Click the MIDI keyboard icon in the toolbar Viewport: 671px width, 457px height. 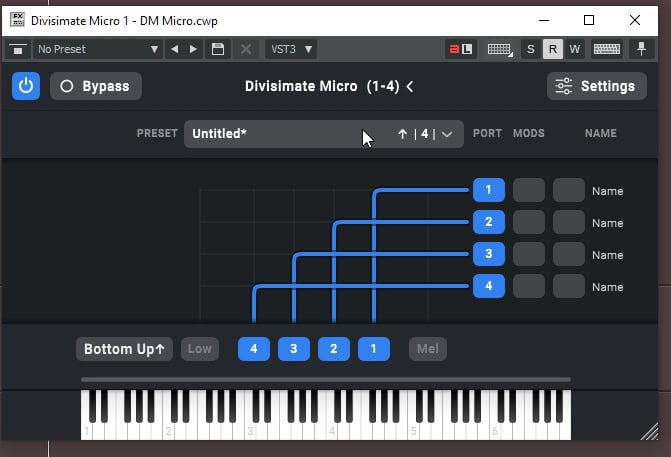(x=607, y=49)
